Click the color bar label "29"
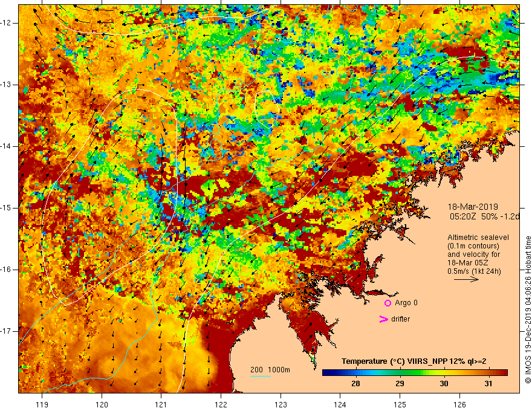 pos(400,384)
